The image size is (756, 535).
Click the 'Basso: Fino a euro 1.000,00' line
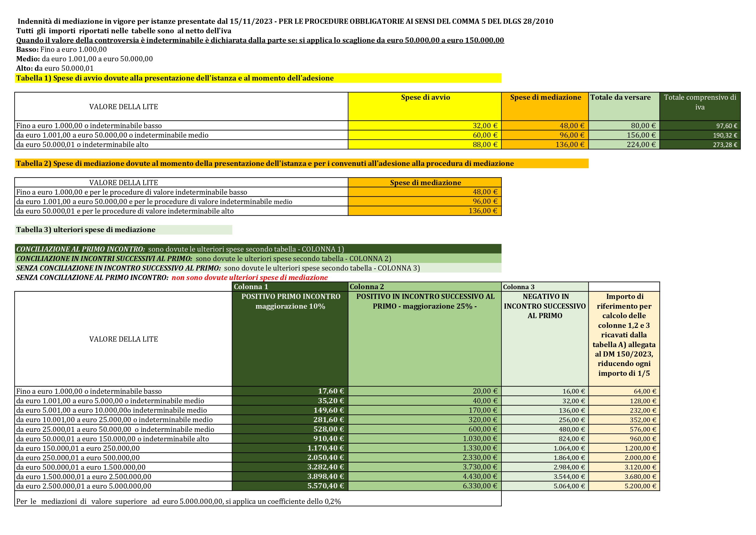click(62, 49)
